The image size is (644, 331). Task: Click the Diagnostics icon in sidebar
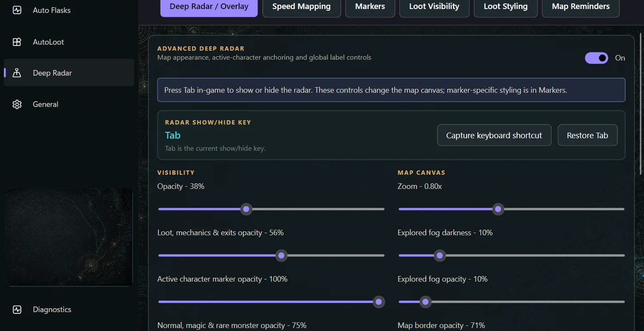coord(17,310)
